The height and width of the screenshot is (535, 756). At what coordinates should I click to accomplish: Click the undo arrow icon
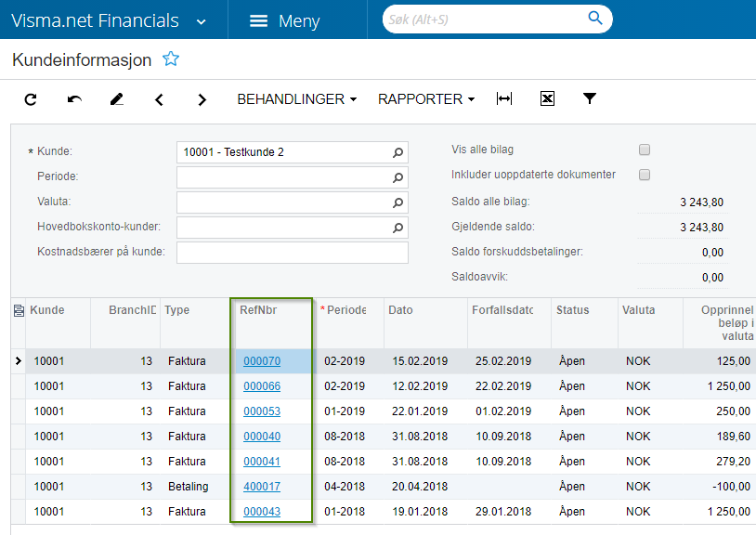pyautogui.click(x=74, y=99)
